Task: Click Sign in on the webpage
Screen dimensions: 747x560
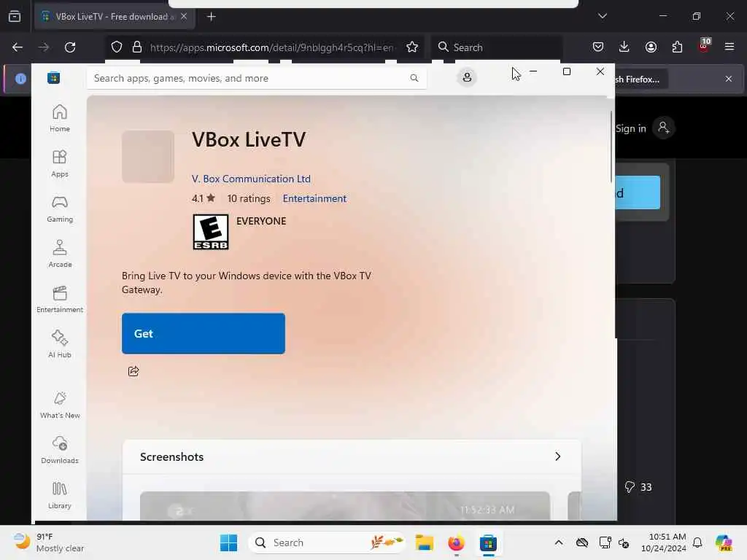Action: tap(631, 128)
